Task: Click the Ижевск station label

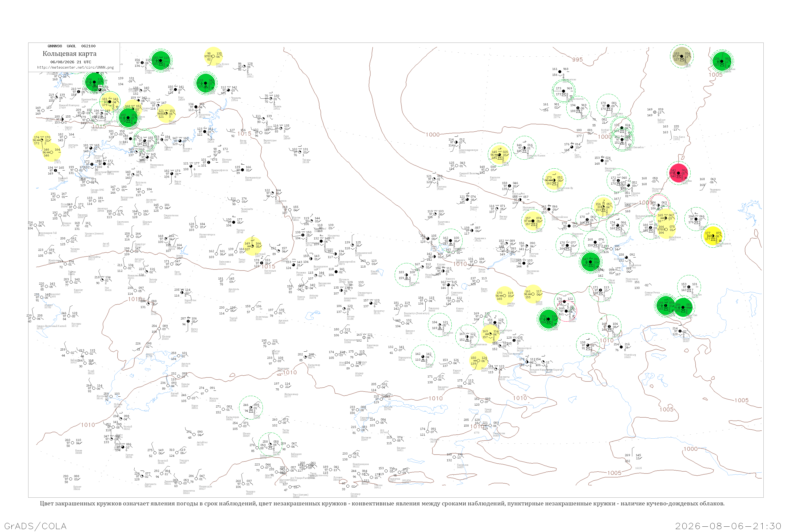Action: (x=168, y=147)
